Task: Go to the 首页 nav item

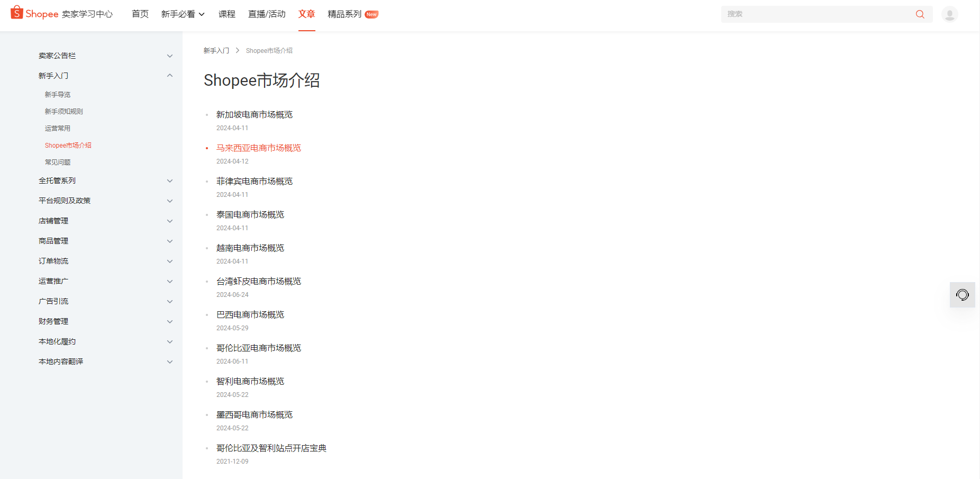Action: coord(140,14)
